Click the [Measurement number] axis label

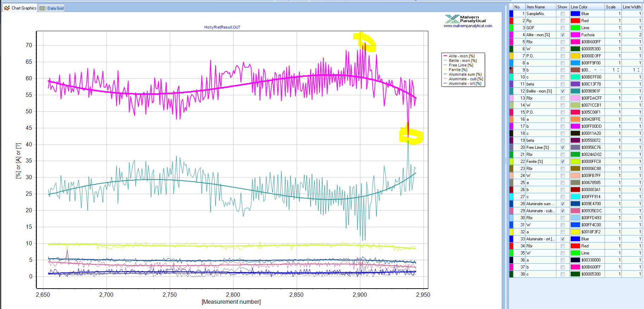(231, 302)
